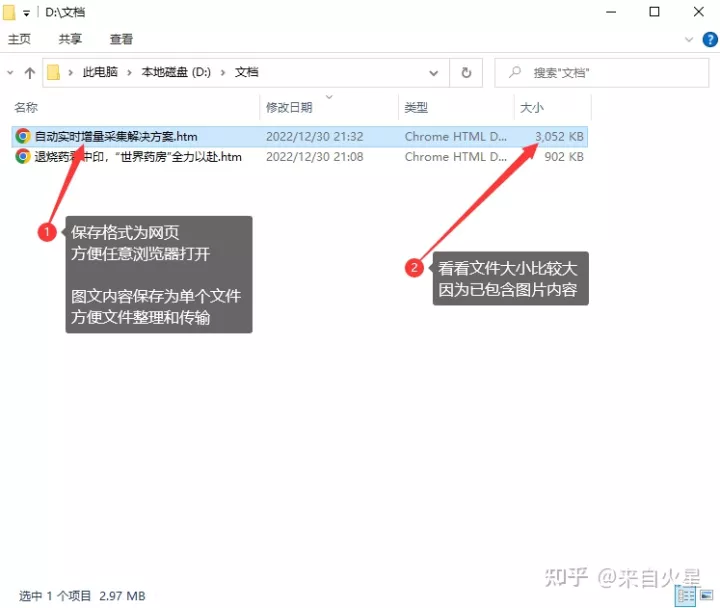Click the search 文档 input field

602,73
